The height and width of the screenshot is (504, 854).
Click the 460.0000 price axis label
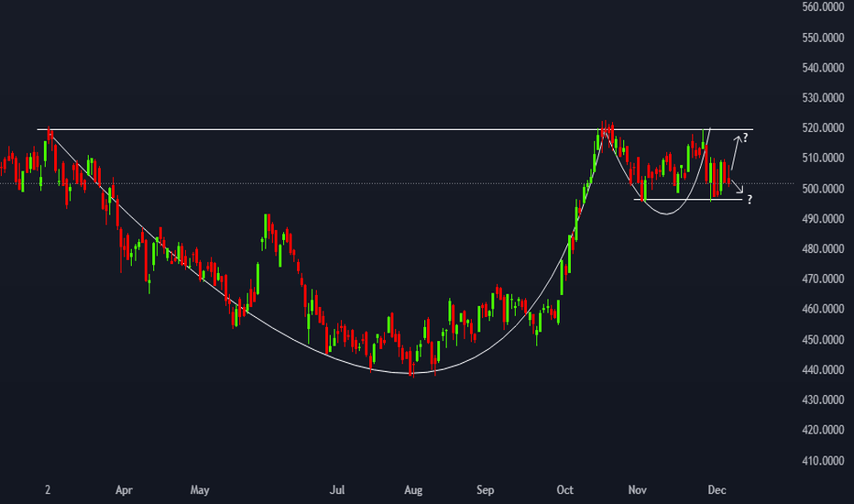pos(823,309)
